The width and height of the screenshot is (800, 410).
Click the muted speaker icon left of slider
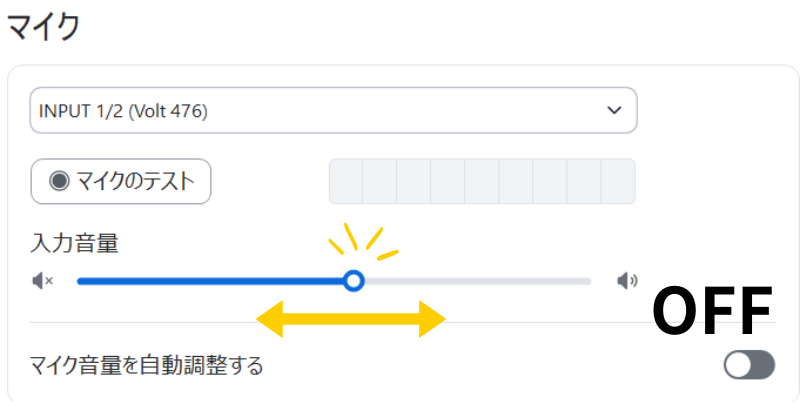point(42,282)
